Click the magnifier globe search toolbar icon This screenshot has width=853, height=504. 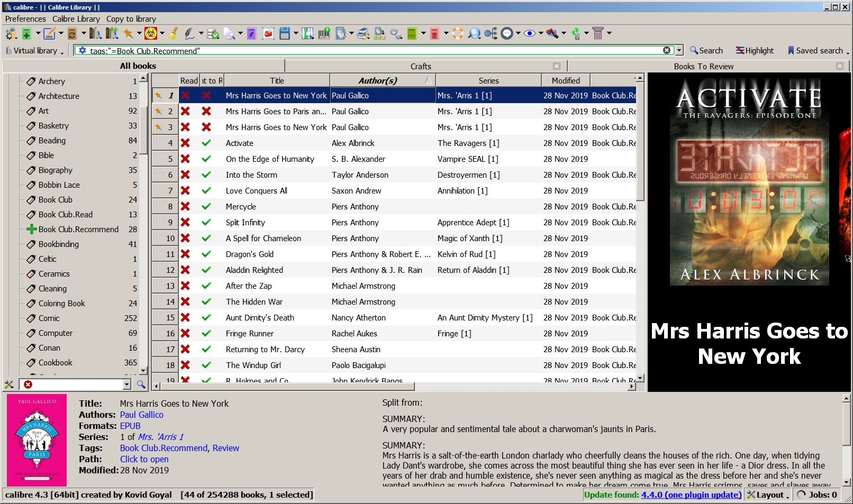pyautogui.click(x=474, y=34)
